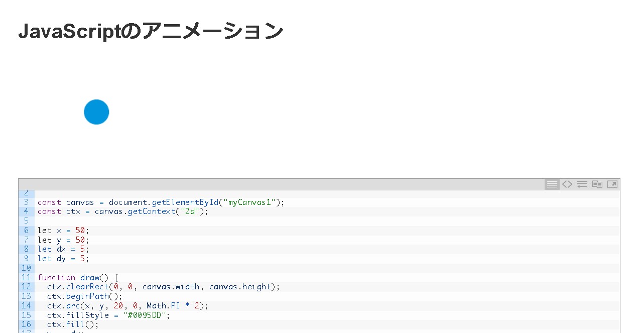This screenshot has height=333, width=644.
Task: Click the getContext method name in the code
Action: point(152,211)
